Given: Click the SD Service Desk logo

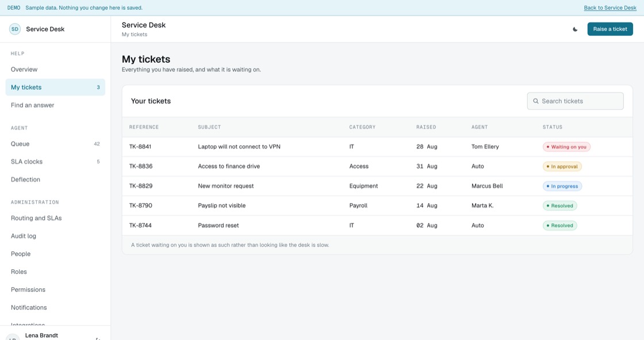Looking at the screenshot, I should pyautogui.click(x=15, y=29).
